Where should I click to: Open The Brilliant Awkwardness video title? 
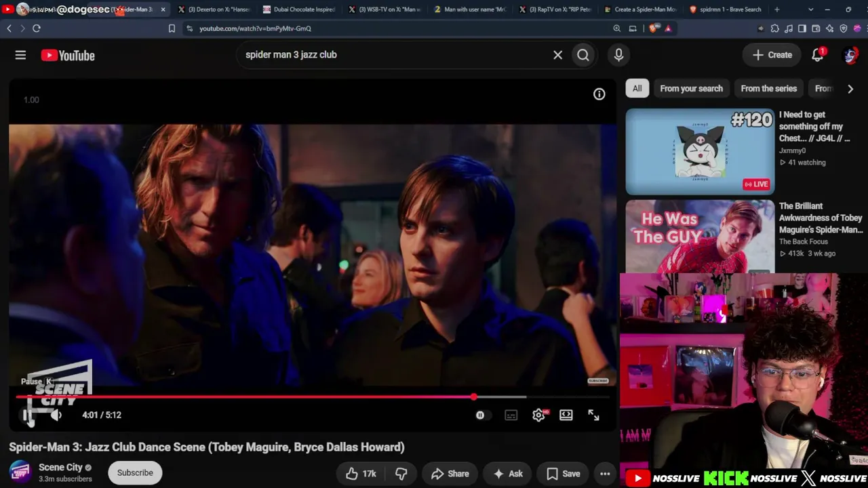(821, 218)
